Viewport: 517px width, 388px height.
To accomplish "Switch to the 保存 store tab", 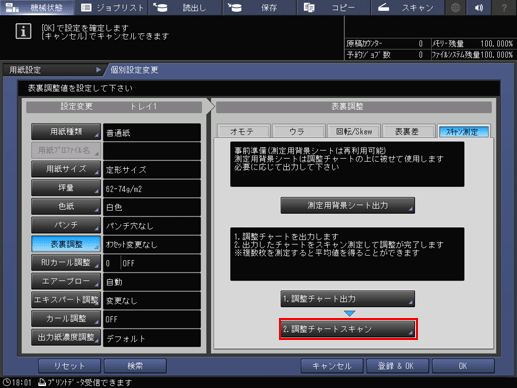I will [259, 7].
